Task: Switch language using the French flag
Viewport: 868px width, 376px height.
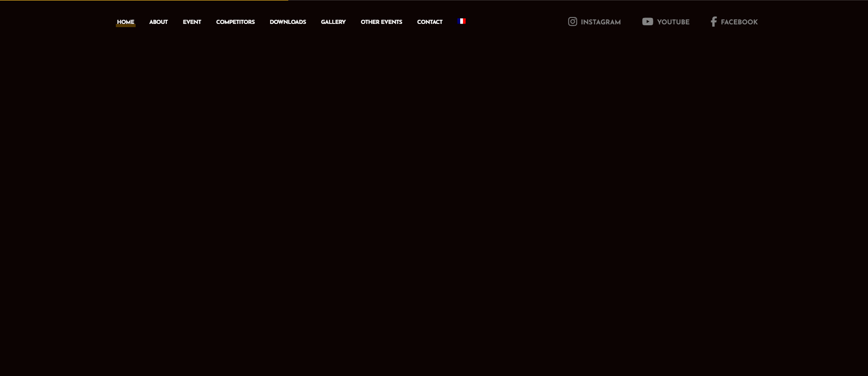Action: tap(462, 21)
